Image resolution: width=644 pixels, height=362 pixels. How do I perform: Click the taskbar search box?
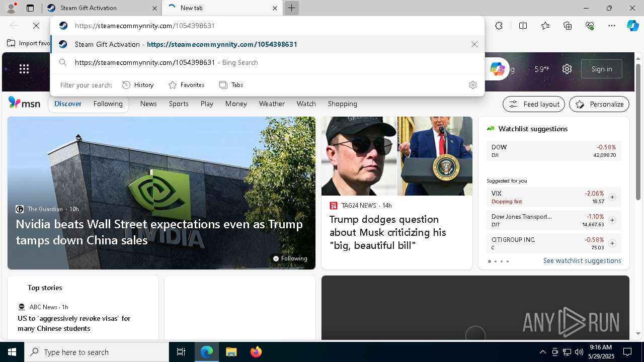click(x=97, y=352)
